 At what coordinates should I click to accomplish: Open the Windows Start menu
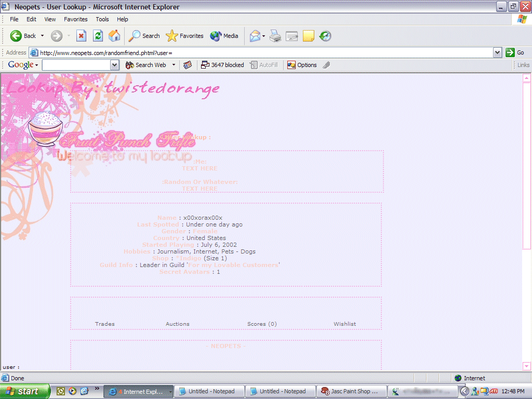tap(25, 391)
